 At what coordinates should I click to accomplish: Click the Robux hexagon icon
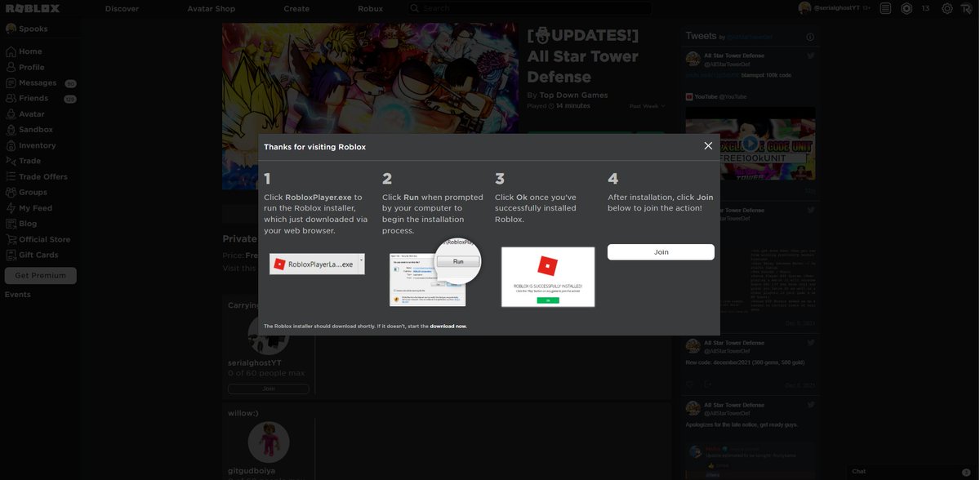pyautogui.click(x=906, y=8)
